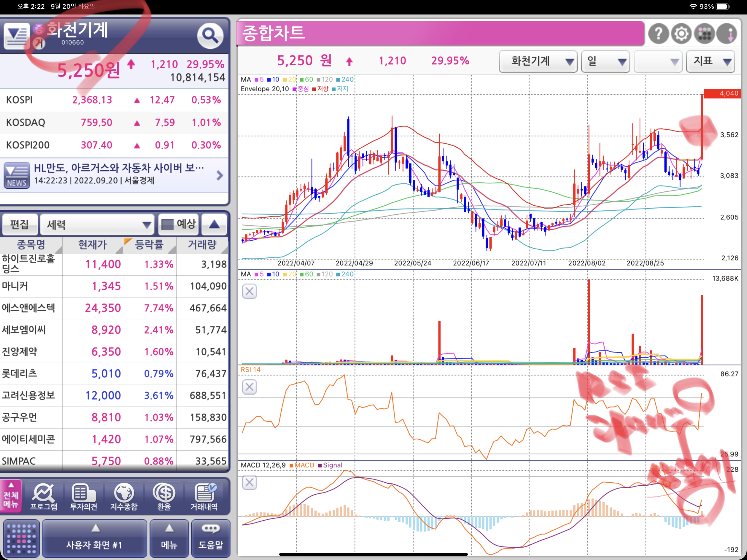Select 마니커 in the watchlist

[114, 286]
